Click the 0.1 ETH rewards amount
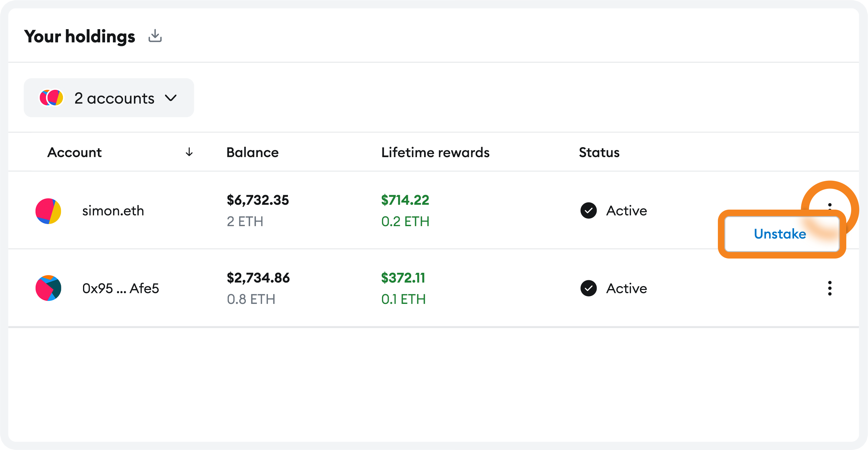The image size is (868, 450). click(403, 299)
